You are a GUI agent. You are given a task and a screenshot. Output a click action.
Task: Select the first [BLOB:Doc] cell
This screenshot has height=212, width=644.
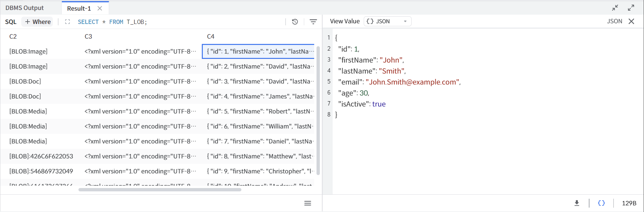click(25, 82)
